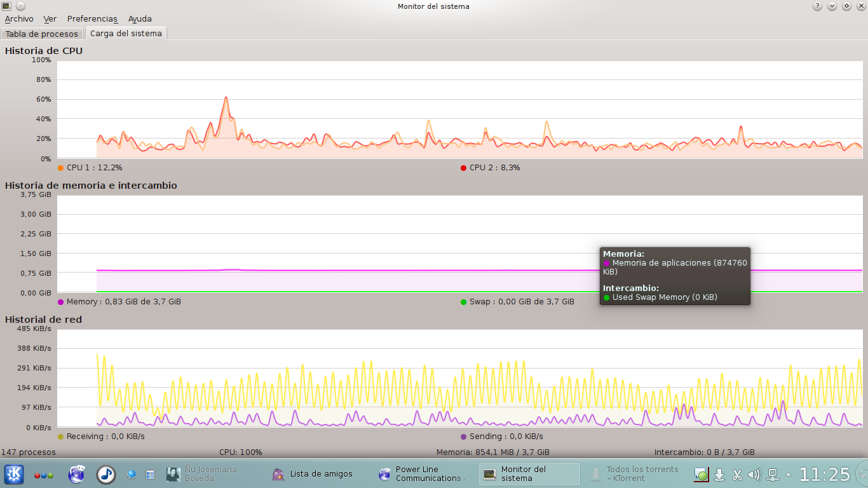868x488 pixels.
Task: Open the Archivo menu
Action: (x=19, y=19)
